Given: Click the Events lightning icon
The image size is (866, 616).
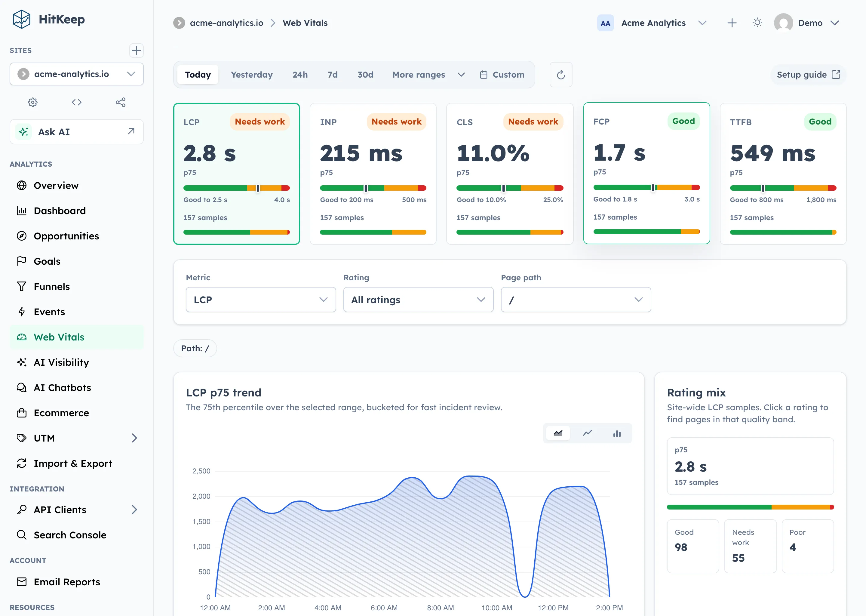Looking at the screenshot, I should (x=22, y=312).
